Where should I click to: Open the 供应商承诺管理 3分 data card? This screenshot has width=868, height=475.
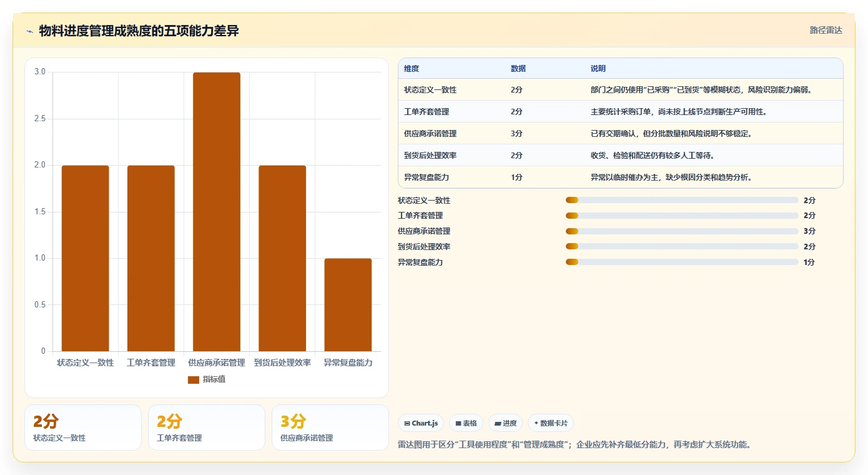(330, 427)
